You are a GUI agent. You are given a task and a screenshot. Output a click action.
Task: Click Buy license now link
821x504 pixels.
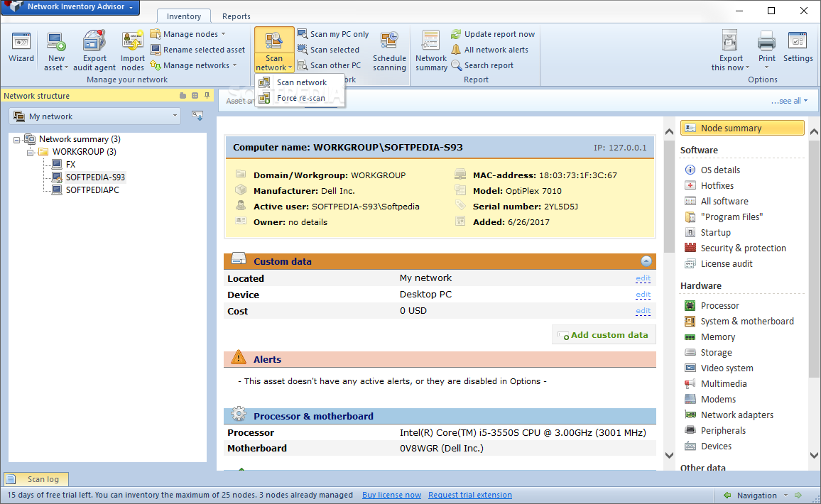391,495
